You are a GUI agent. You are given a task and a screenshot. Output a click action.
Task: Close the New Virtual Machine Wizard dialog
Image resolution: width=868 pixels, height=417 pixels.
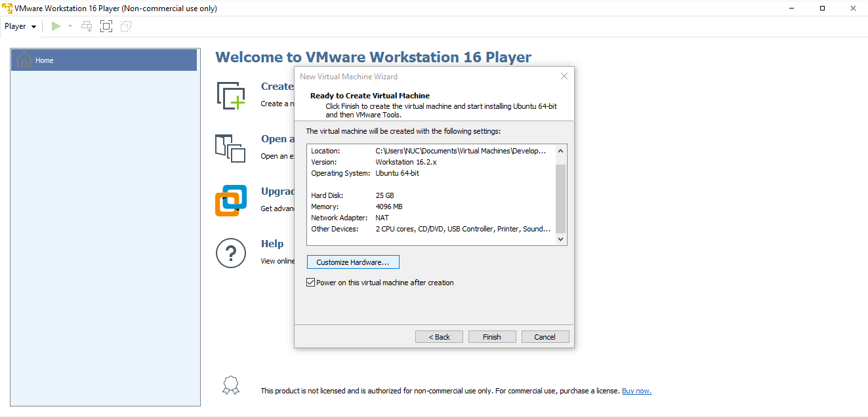(564, 76)
